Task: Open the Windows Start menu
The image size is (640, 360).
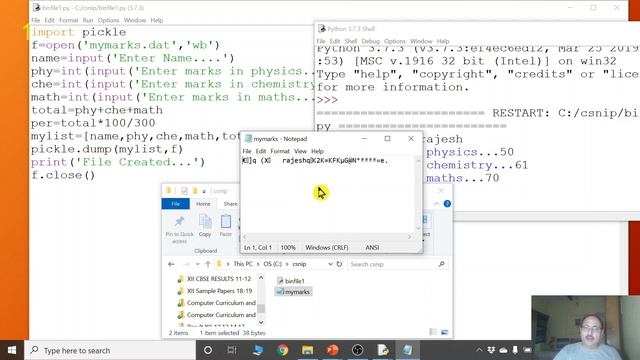Action: pos(12,350)
